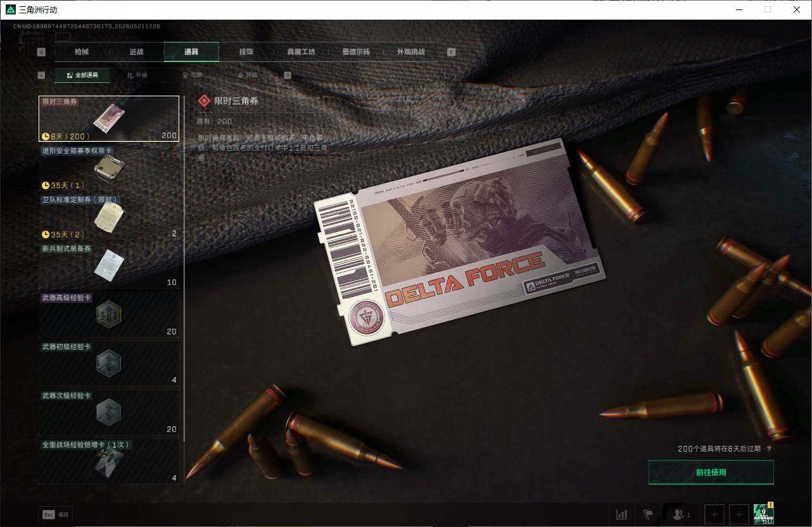Open the flags icon in bottom bar
This screenshot has height=527, width=812.
point(648,515)
